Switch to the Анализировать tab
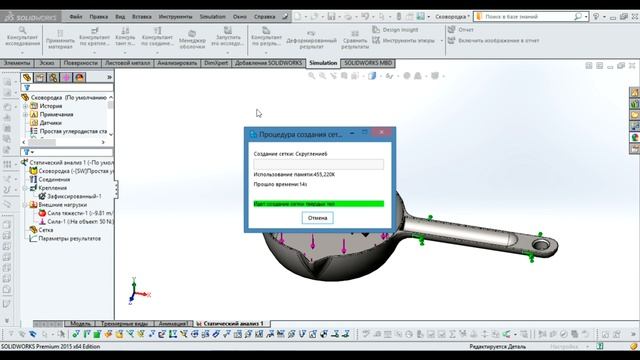640x360 pixels. tap(177, 63)
